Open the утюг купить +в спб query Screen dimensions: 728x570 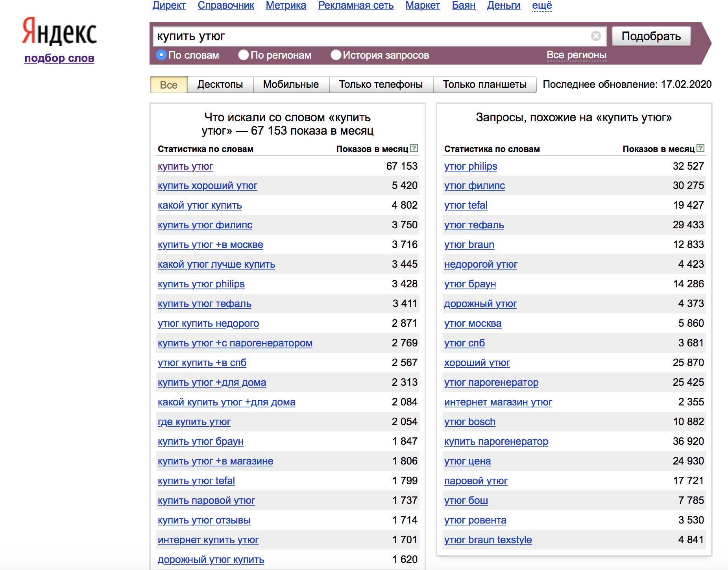202,363
